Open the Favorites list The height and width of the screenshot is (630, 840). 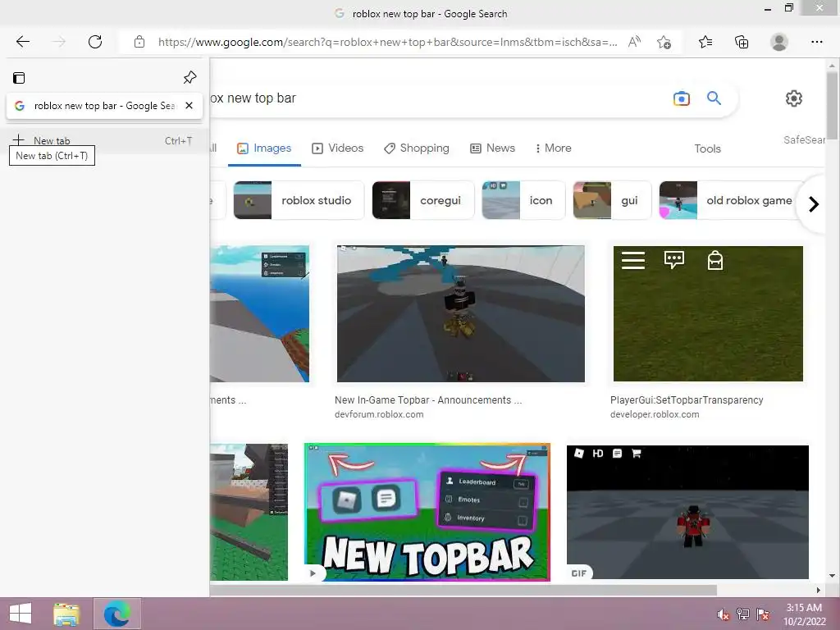tap(705, 42)
